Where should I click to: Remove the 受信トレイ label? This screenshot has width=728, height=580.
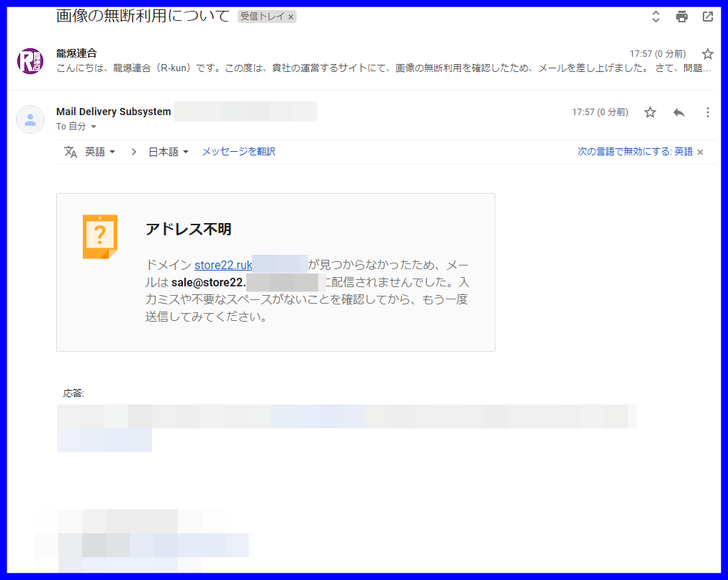point(291,16)
